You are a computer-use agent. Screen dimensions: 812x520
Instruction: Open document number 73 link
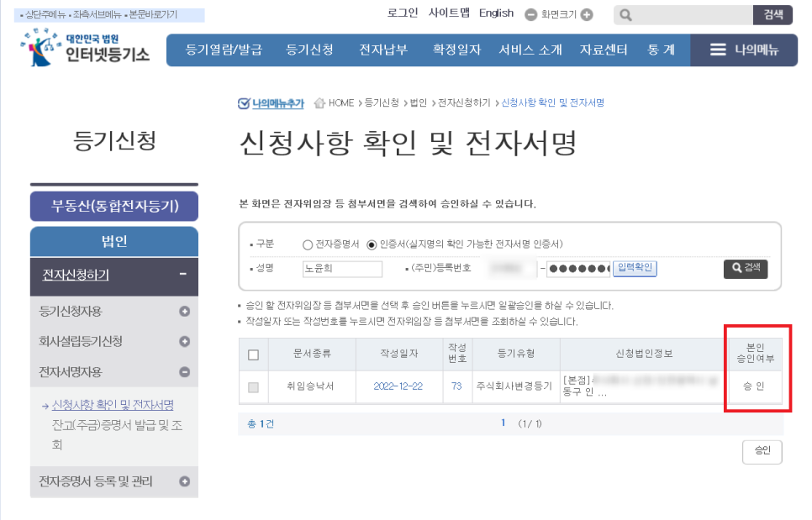[x=456, y=386]
